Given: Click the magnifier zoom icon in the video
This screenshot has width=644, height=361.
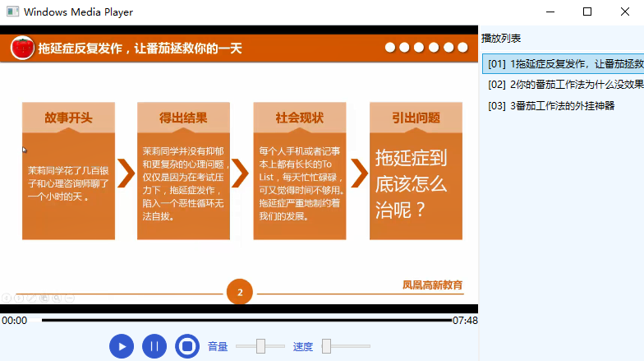Looking at the screenshot, I should pos(57,298).
